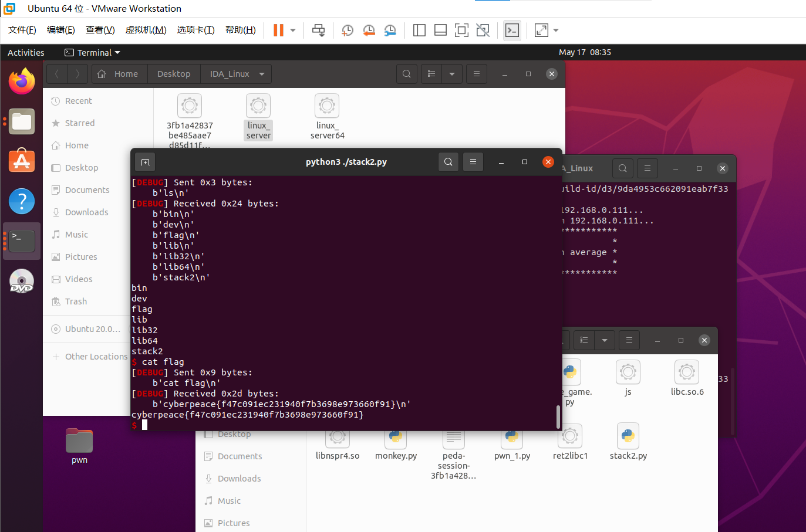Select the linux_server64 file

pos(327,117)
